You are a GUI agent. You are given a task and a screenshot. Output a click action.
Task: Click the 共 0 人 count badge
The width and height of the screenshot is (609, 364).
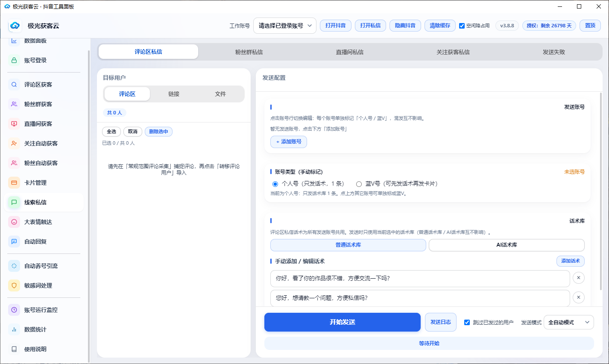click(114, 113)
